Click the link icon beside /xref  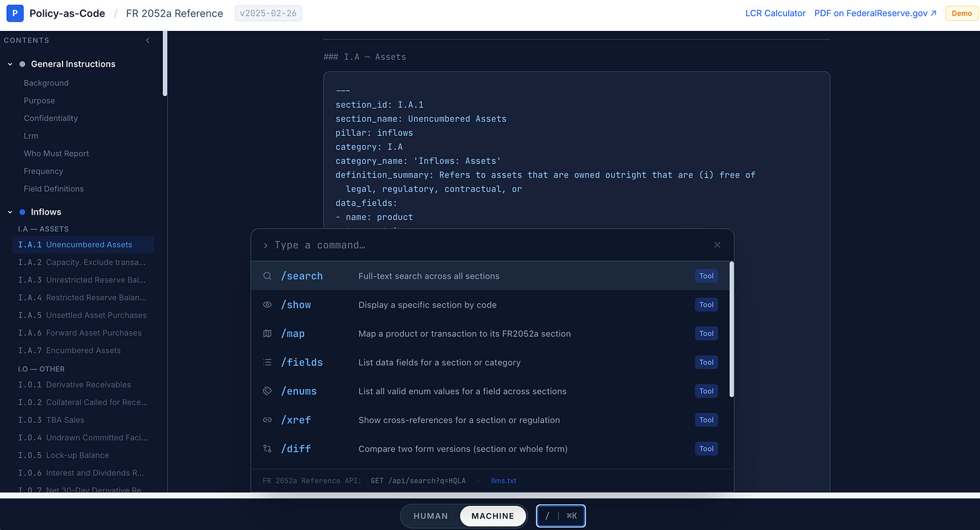tap(267, 420)
